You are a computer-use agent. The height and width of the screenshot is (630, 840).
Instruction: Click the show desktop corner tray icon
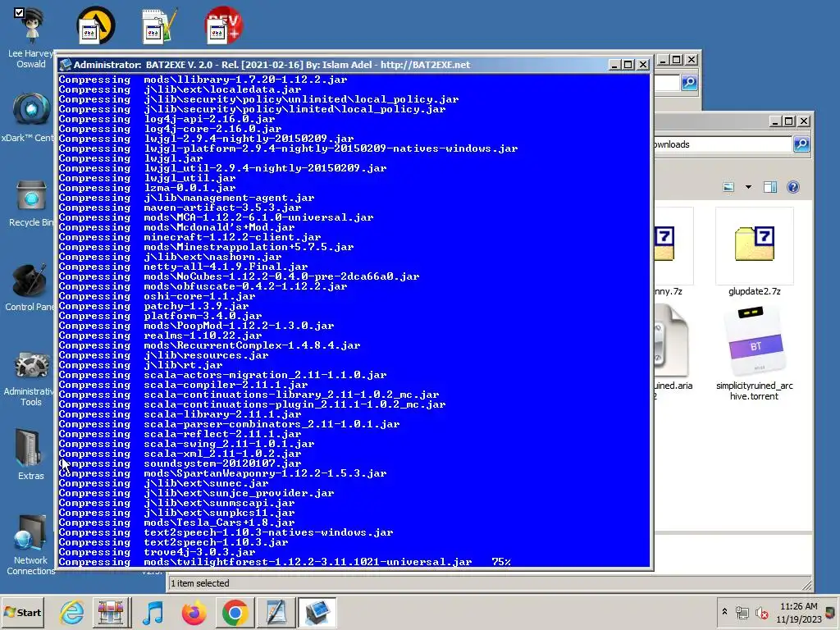click(x=831, y=612)
